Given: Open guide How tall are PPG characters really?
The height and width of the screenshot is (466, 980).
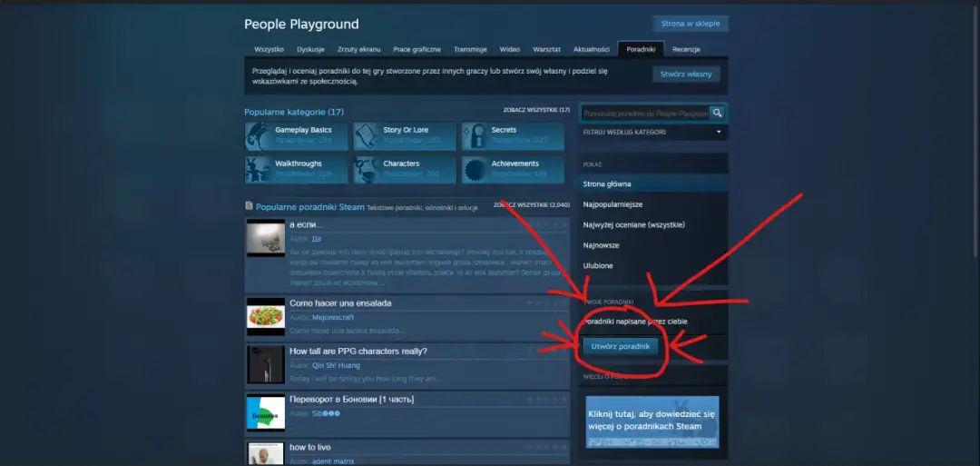Looking at the screenshot, I should pos(358,351).
